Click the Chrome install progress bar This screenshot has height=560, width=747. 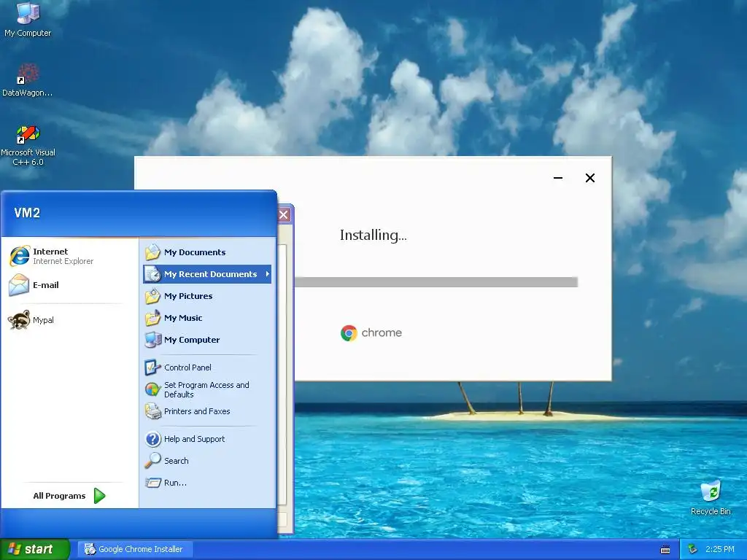(x=436, y=282)
